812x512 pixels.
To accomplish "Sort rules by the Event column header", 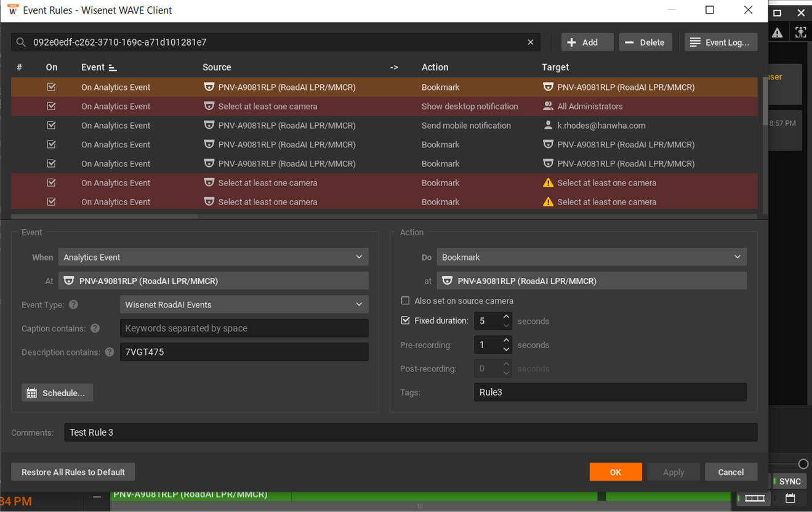I will point(93,67).
